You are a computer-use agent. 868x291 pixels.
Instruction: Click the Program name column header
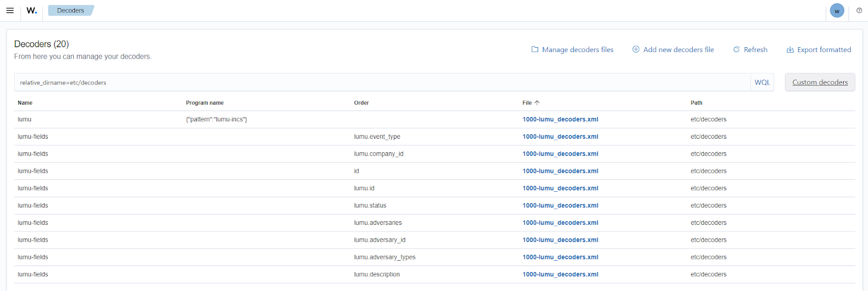205,102
